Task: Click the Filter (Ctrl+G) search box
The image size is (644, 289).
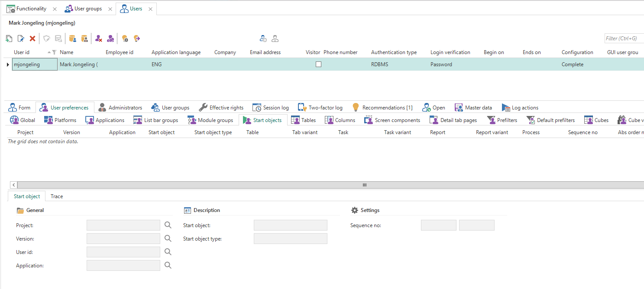Action: point(624,39)
